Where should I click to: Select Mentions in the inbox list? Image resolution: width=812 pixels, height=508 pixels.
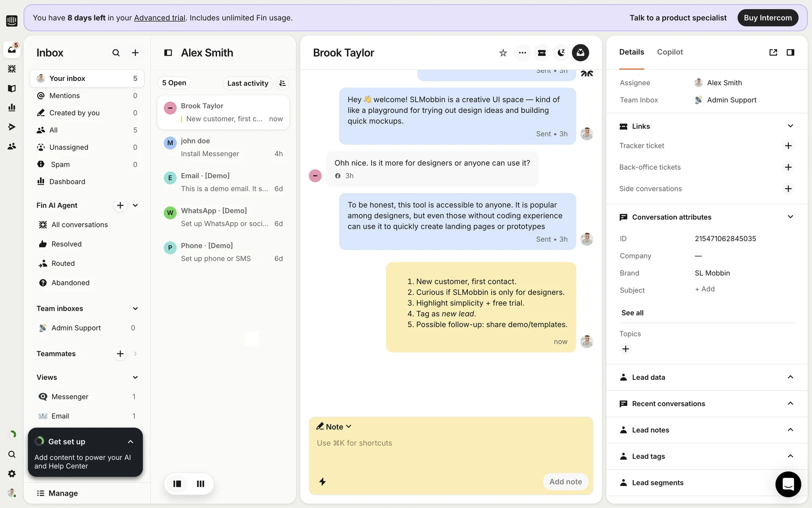click(65, 96)
